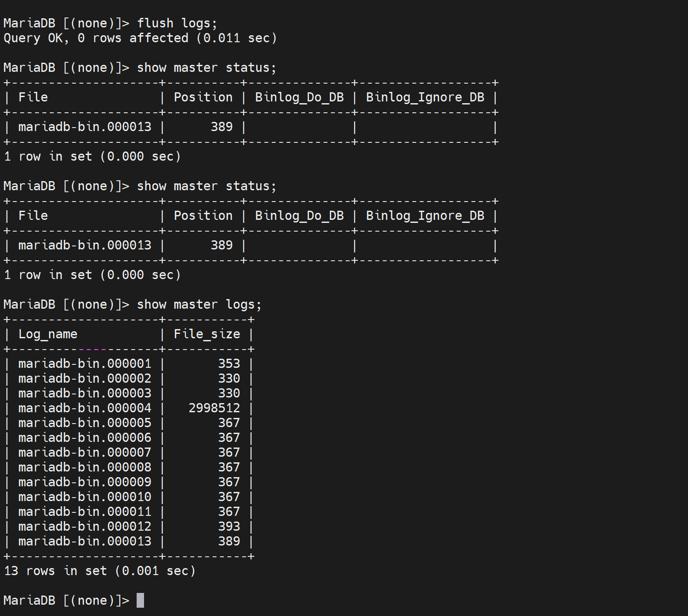Click the Log_name column header

tap(48, 334)
